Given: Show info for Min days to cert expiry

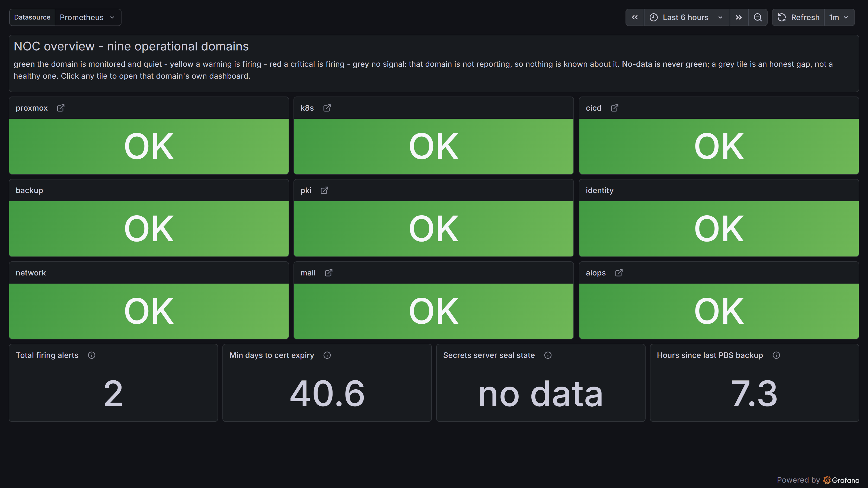Looking at the screenshot, I should (x=327, y=355).
